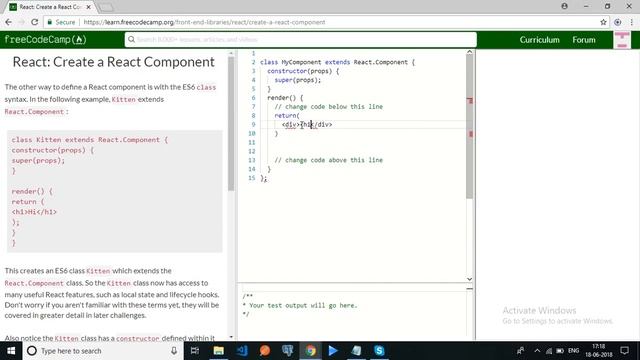
Task: Click the address bar URL
Action: pos(204,22)
